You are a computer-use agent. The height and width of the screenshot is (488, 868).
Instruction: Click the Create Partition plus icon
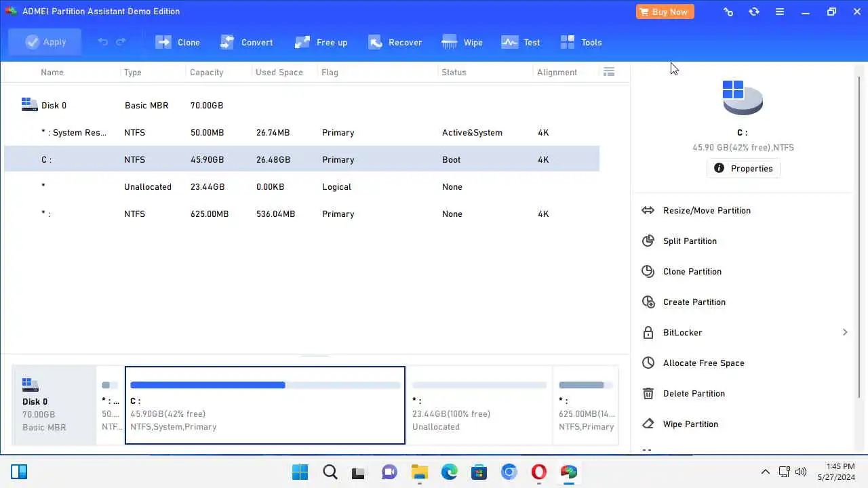pyautogui.click(x=648, y=302)
